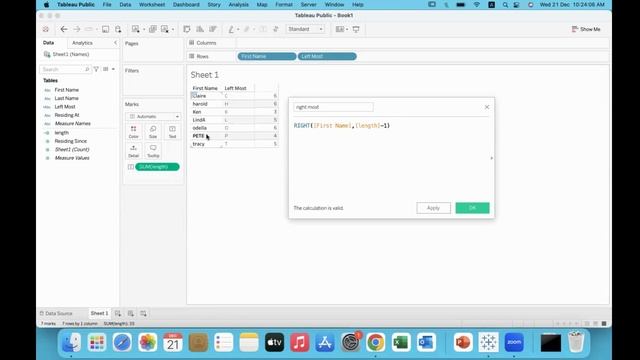This screenshot has height=360, width=640.
Task: Click Apply in the calculation editor
Action: [433, 208]
